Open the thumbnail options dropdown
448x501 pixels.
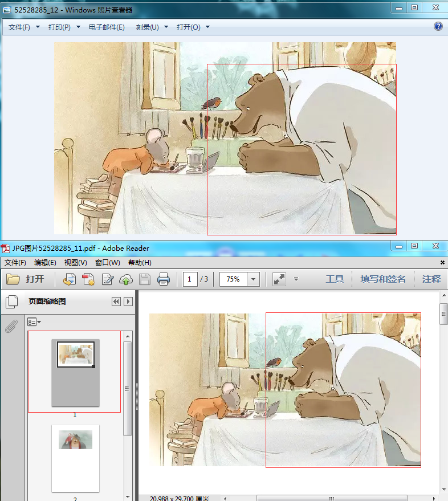[x=34, y=322]
